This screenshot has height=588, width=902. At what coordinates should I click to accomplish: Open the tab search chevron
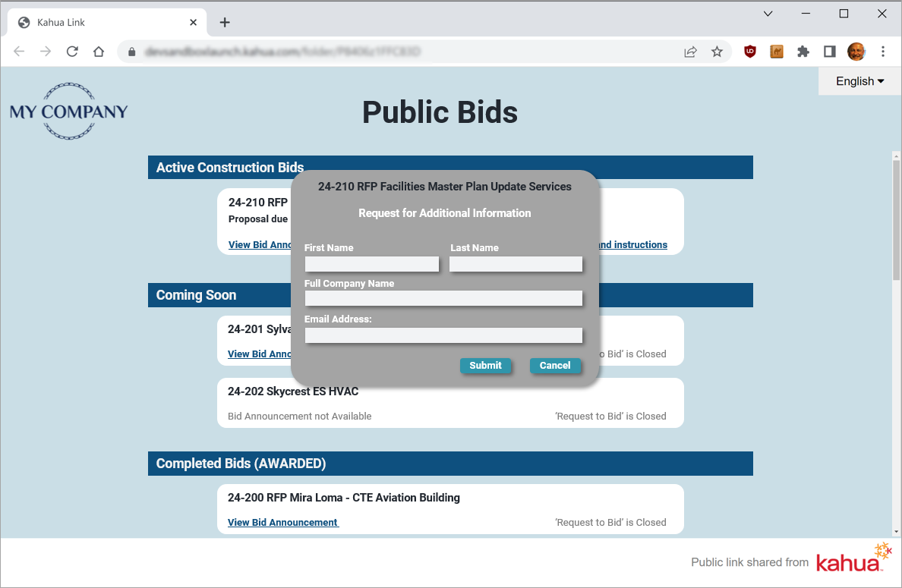pyautogui.click(x=768, y=14)
